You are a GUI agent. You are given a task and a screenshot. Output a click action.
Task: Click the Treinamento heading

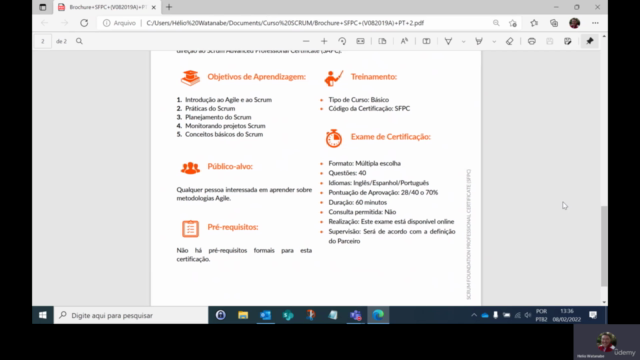pos(373,77)
